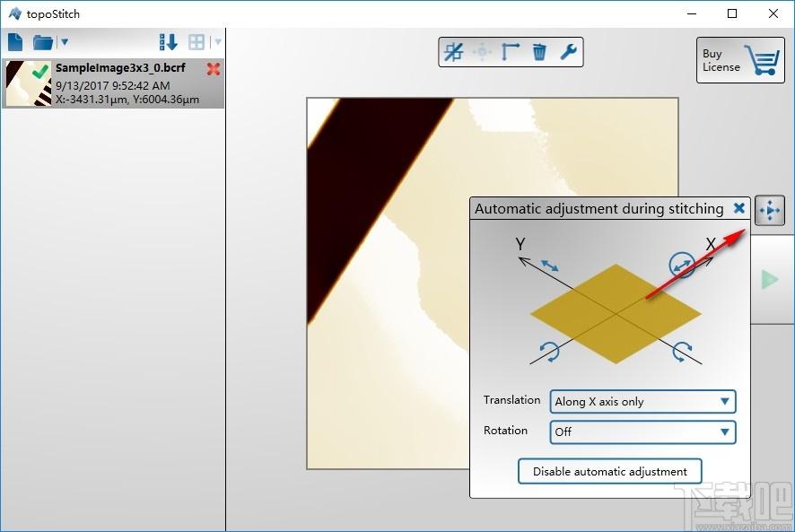Screen dimensions: 795x532
Task: Open a file using the folder icon
Action: tap(43, 42)
